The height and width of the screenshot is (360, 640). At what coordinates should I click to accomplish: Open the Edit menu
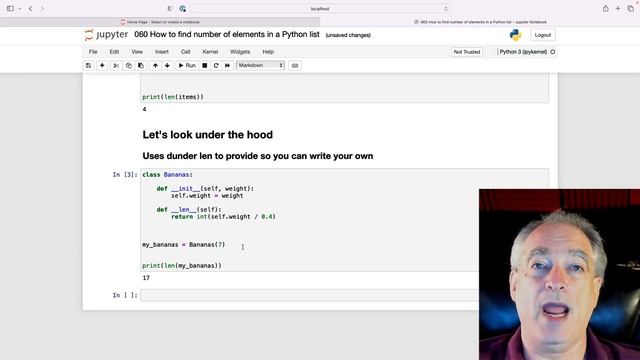pos(114,52)
